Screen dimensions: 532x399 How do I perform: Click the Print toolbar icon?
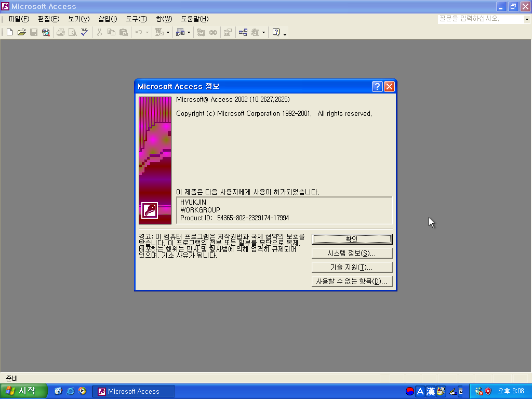pyautogui.click(x=61, y=32)
